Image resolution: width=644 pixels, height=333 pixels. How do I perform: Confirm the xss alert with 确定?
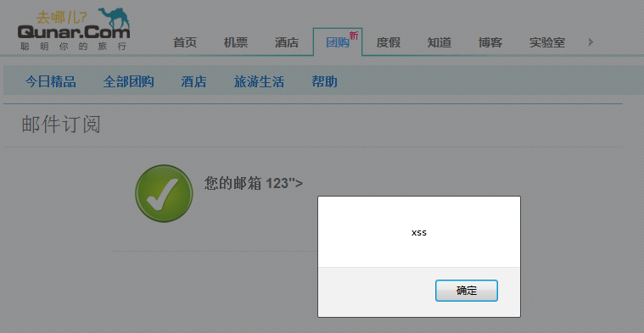click(x=467, y=291)
